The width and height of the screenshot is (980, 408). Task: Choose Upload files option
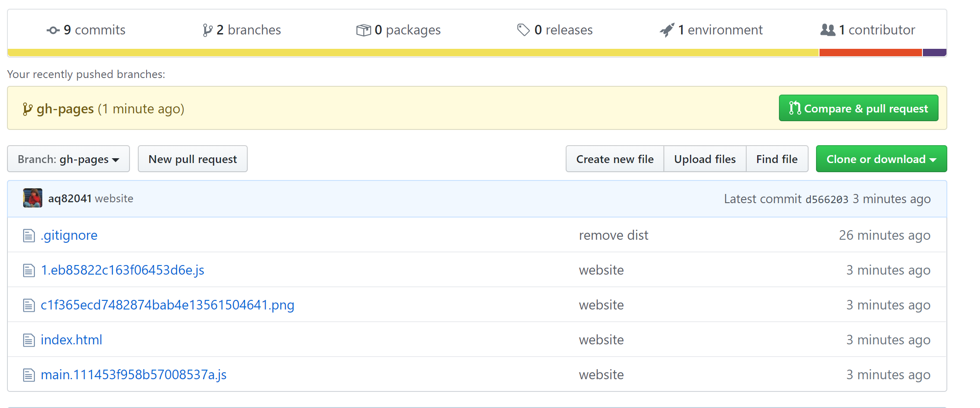click(704, 159)
